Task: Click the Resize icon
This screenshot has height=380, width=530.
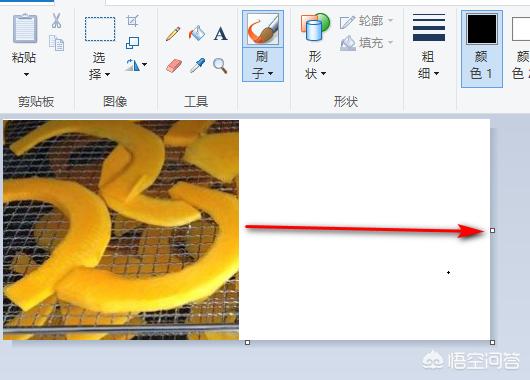Action: [x=132, y=43]
